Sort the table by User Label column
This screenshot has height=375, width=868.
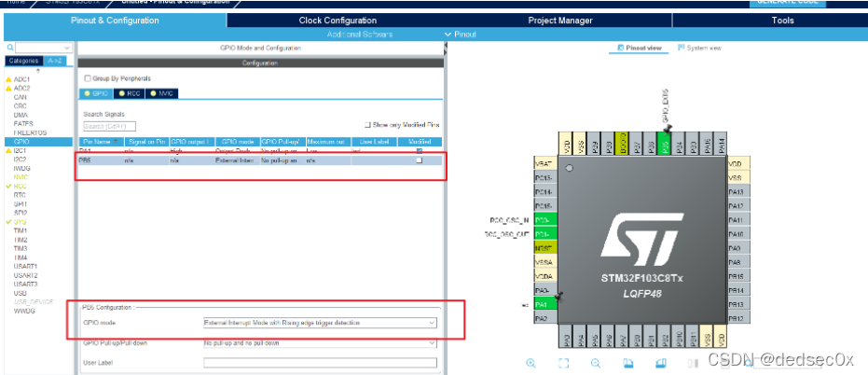click(374, 142)
